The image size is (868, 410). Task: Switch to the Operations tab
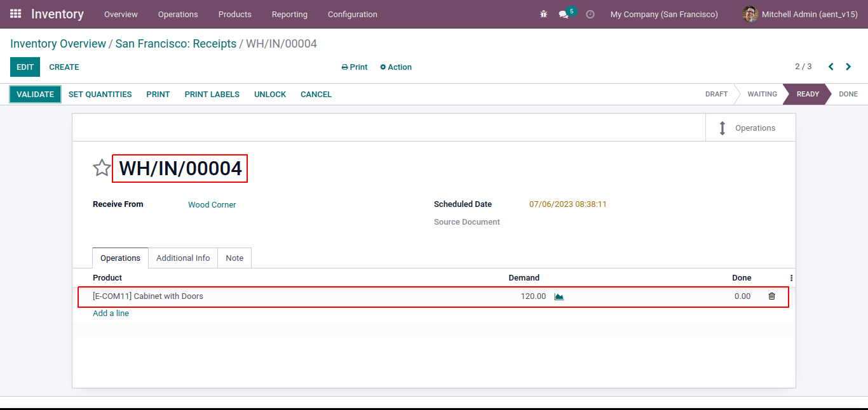pyautogui.click(x=120, y=258)
